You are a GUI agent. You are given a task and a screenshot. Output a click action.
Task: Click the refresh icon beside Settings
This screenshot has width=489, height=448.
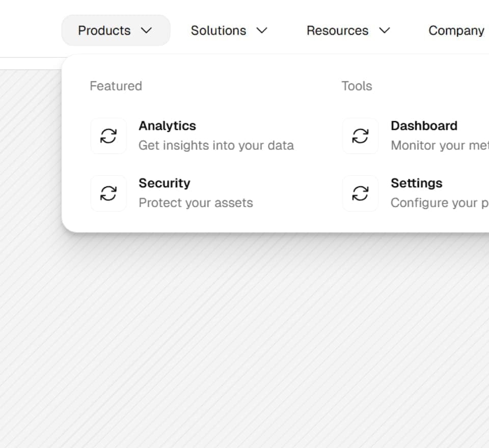pyautogui.click(x=361, y=193)
